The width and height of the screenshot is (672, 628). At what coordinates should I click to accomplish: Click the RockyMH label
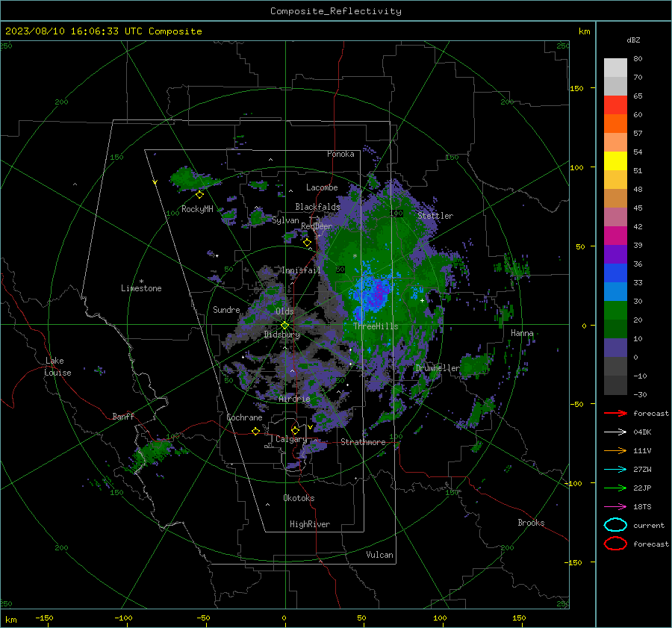pyautogui.click(x=197, y=209)
